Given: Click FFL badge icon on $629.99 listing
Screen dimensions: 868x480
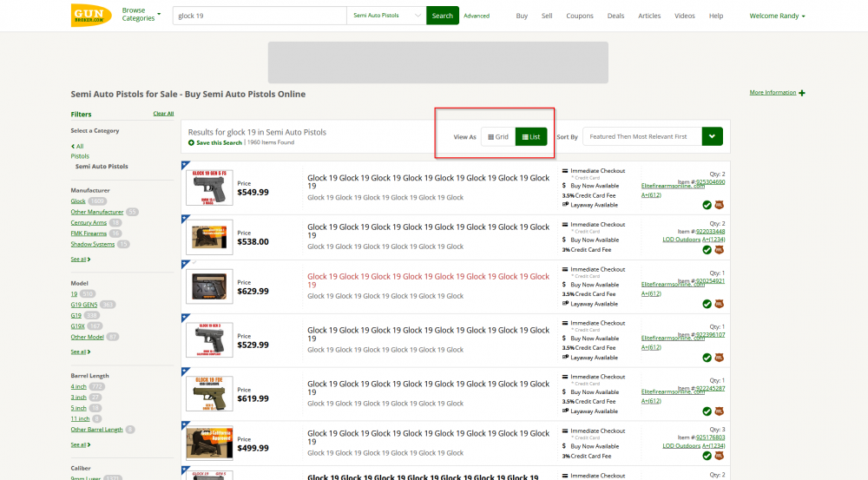Looking at the screenshot, I should pyautogui.click(x=719, y=304).
